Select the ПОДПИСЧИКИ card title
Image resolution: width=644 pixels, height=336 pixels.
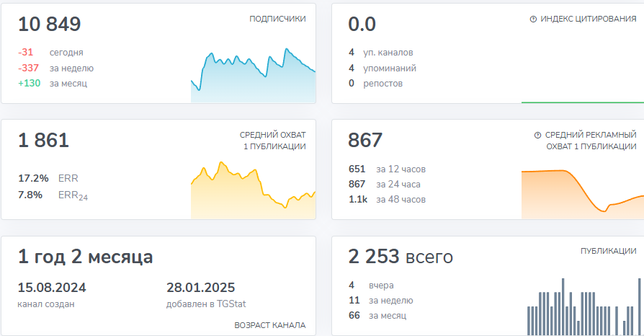click(277, 19)
